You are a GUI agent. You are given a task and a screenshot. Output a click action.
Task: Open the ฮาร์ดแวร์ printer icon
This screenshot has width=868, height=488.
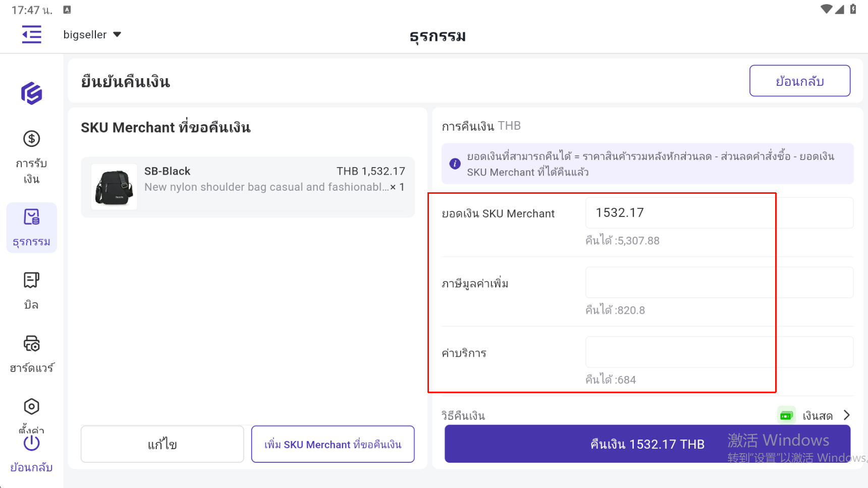click(31, 344)
